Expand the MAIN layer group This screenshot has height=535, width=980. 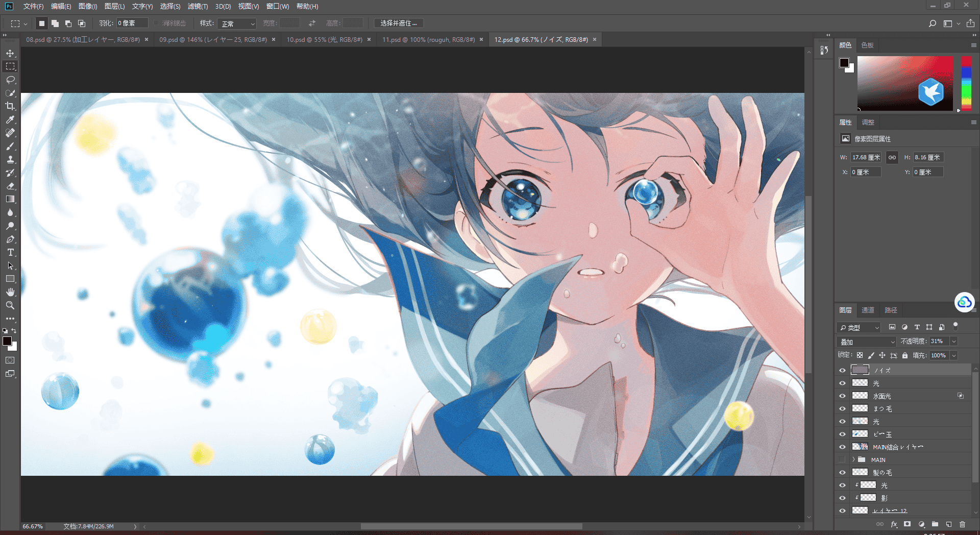853,459
